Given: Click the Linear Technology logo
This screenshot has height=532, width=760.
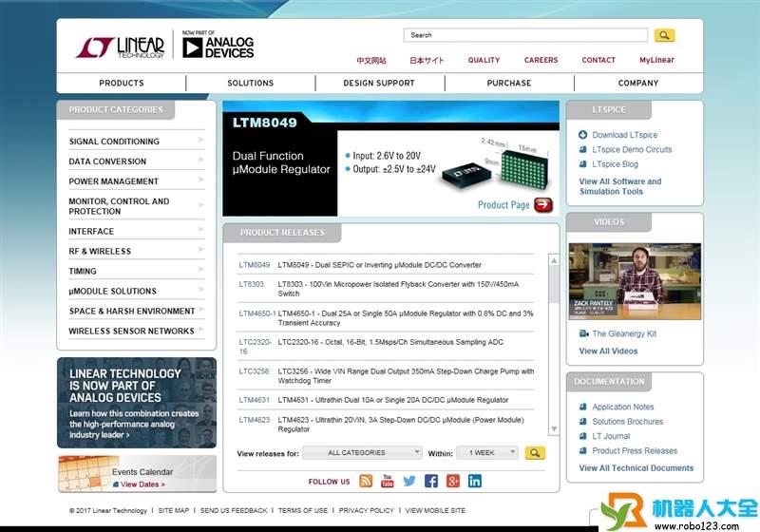Looking at the screenshot, I should (121, 47).
